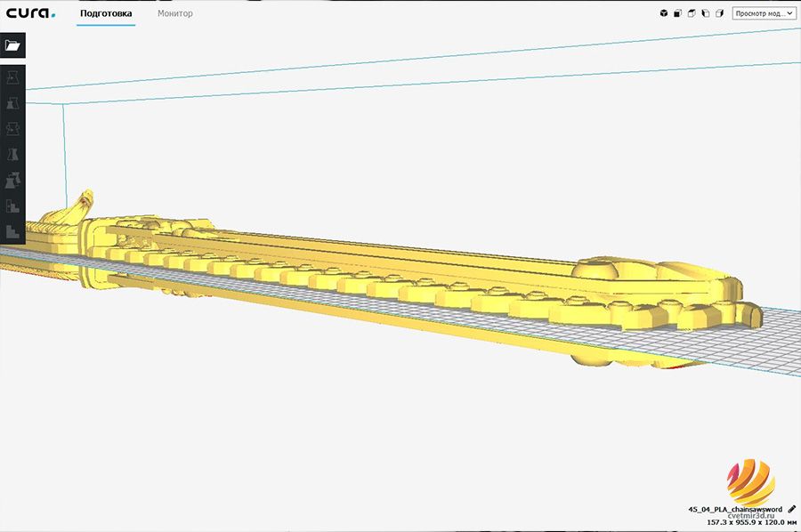Switch camera to front view cube icon
The width and height of the screenshot is (801, 532).
[678, 13]
